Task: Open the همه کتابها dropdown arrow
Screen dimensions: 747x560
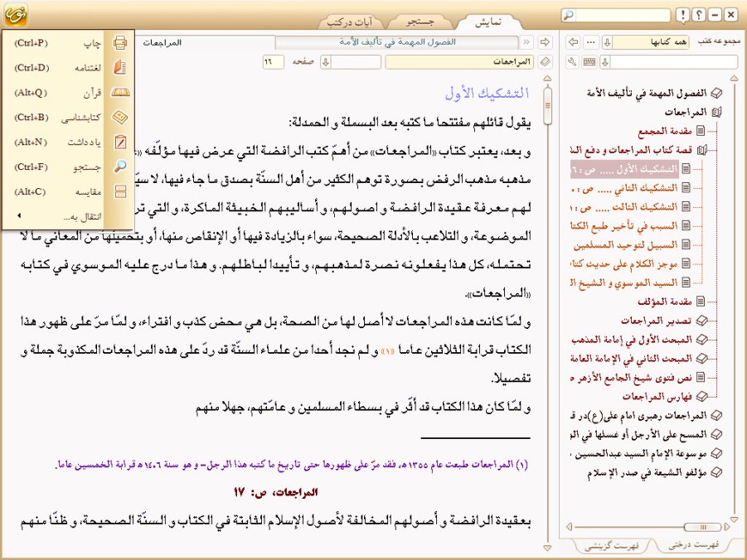Action: [x=608, y=42]
